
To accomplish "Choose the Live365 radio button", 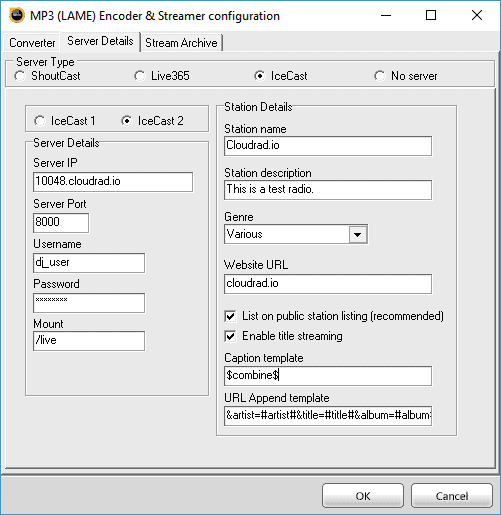I will coord(139,76).
